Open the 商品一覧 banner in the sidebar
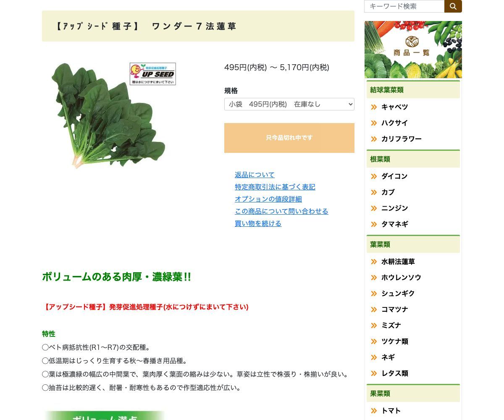This screenshot has height=420, width=504. tap(413, 49)
